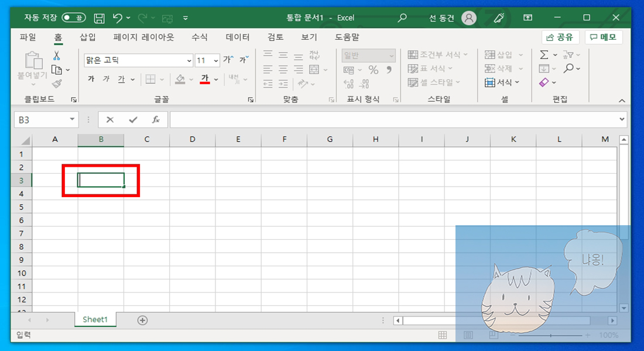Screen dimensions: 644x351
Task: Expand the formula bar chevron
Action: click(x=622, y=119)
